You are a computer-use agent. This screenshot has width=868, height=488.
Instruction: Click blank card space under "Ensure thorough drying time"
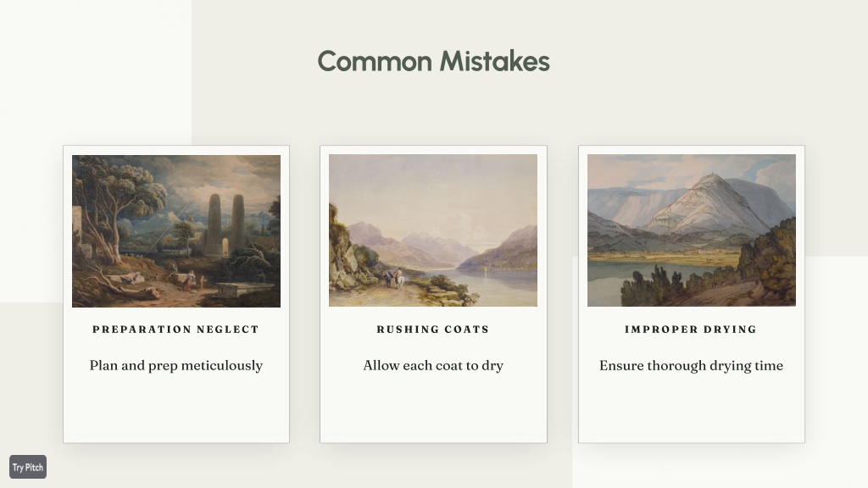[x=692, y=409]
